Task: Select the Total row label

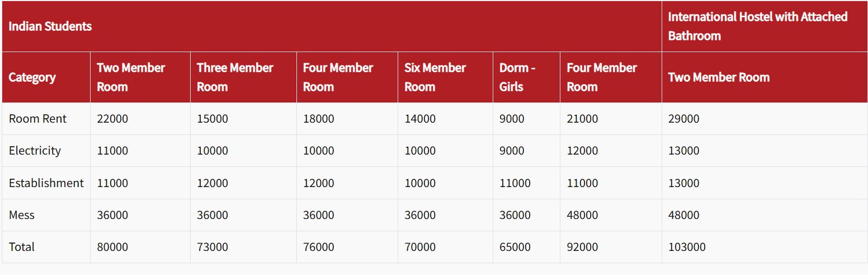Action: pos(22,247)
